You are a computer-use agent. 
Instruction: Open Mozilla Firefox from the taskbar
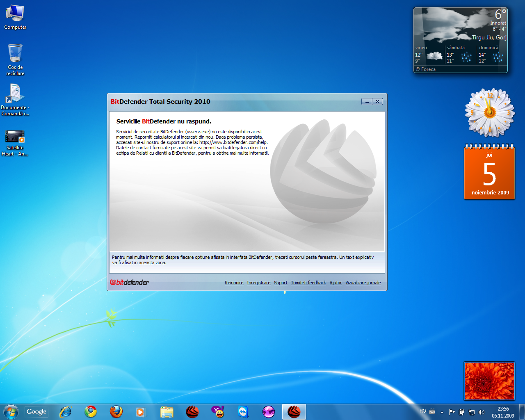click(116, 412)
